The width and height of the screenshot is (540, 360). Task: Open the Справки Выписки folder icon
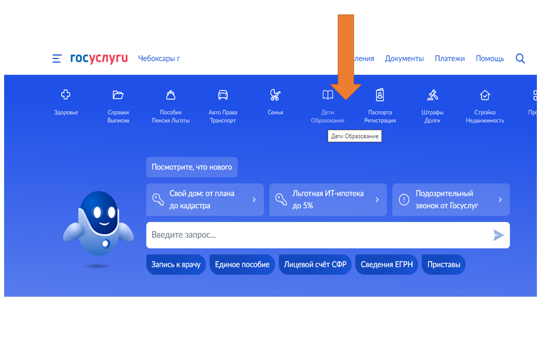[x=118, y=94]
